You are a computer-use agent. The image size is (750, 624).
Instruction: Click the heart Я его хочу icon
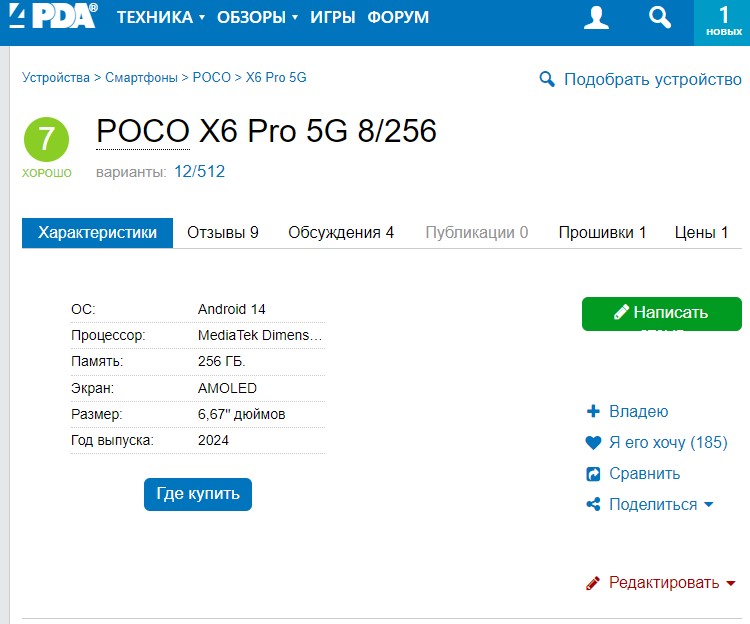(593, 442)
